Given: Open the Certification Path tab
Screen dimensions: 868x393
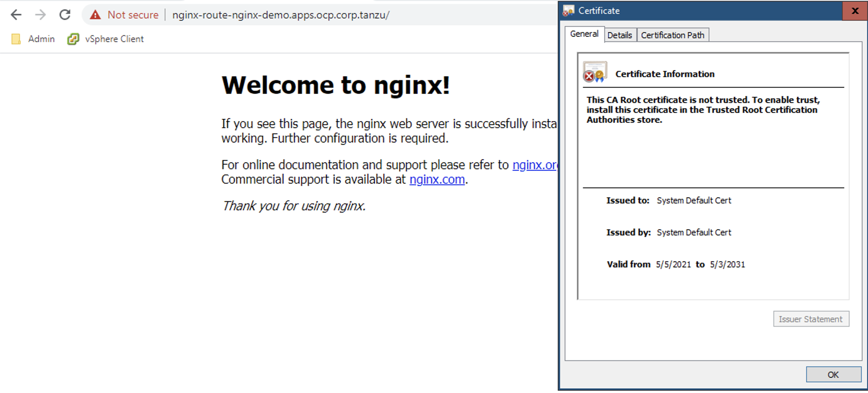Looking at the screenshot, I should [673, 35].
